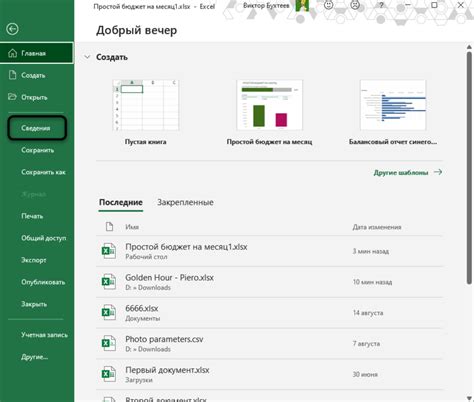Click the Дата изменения column header

pos(377,227)
